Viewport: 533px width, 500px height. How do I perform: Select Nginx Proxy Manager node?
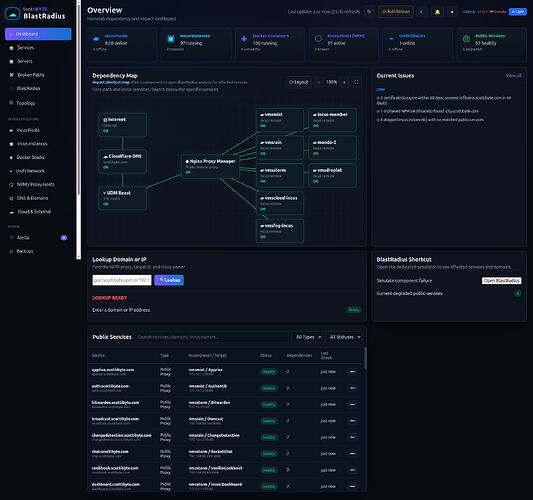pos(210,167)
